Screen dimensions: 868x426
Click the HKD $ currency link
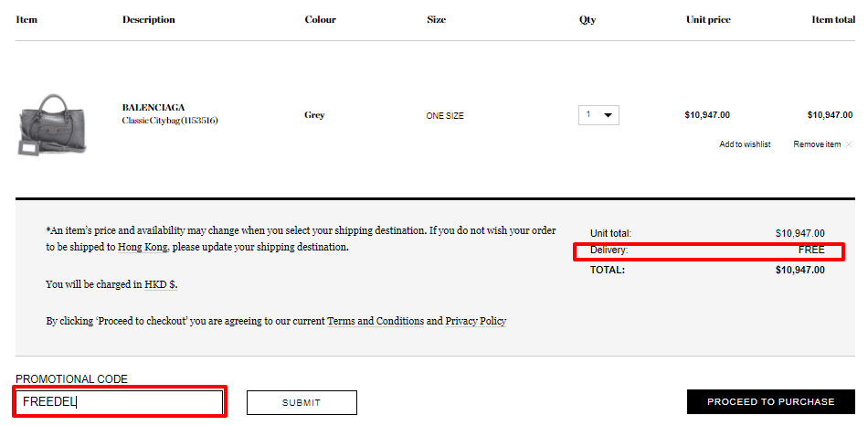(161, 284)
